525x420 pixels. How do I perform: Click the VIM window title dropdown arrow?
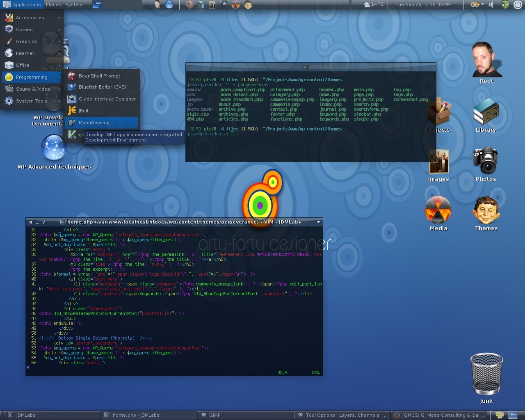click(x=318, y=222)
